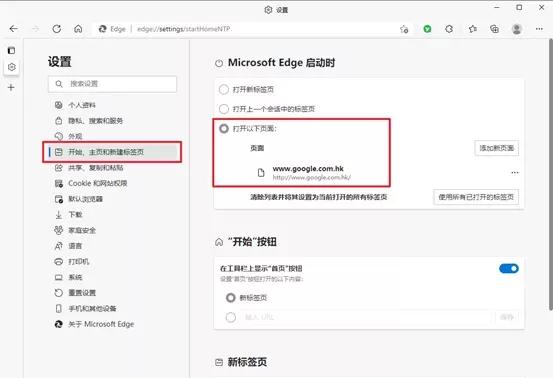Viewport: 553px width, 378px height.
Task: Select 开始、主页和新建标签页 in sidebar
Action: click(112, 152)
